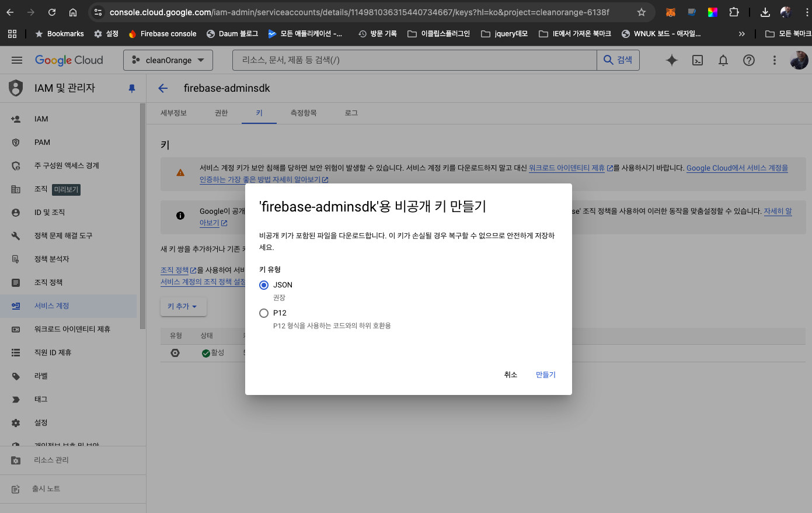Open the 방문 기록 bookmark

pos(378,34)
